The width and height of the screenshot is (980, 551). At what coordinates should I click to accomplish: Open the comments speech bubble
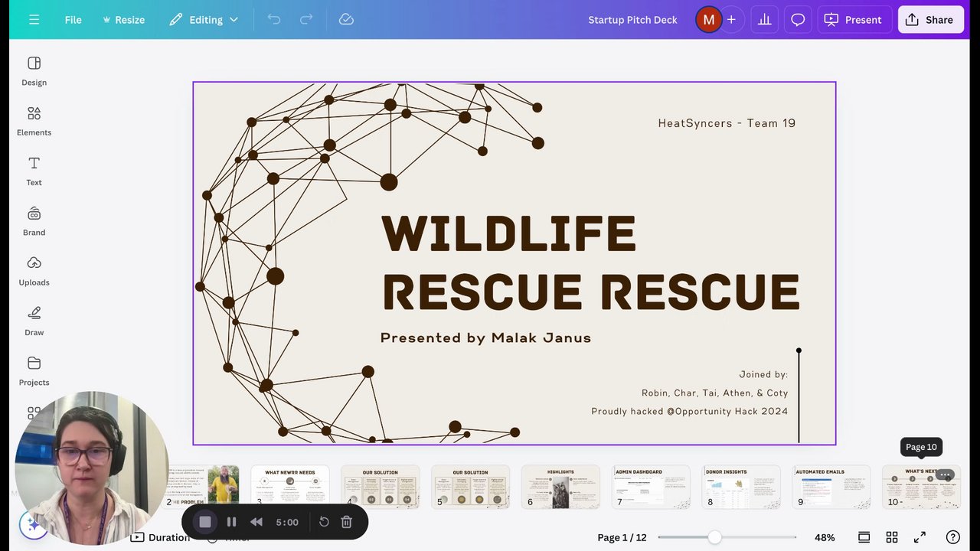tap(798, 20)
